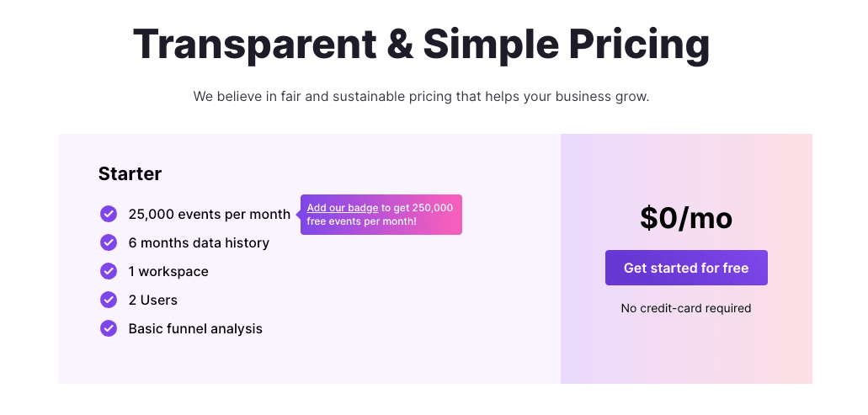Open the Add our badge link
Viewport: 868px width, 415px height.
tap(343, 208)
